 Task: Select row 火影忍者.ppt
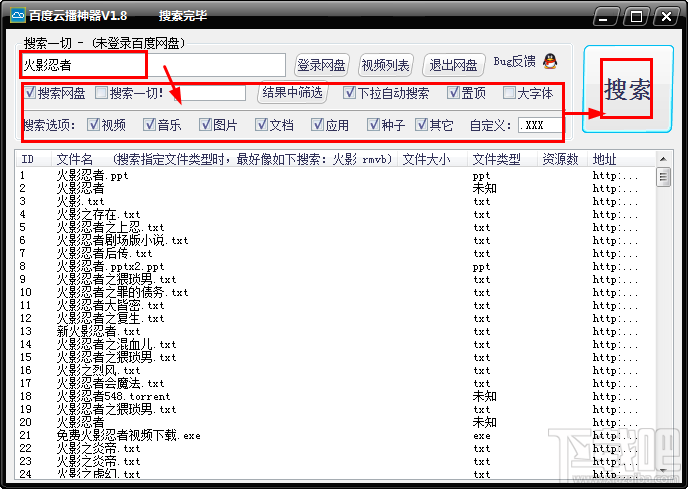[336, 176]
